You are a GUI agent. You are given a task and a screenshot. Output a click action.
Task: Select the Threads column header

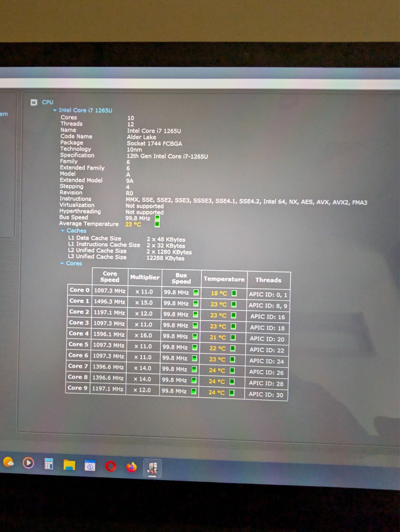pos(268,280)
